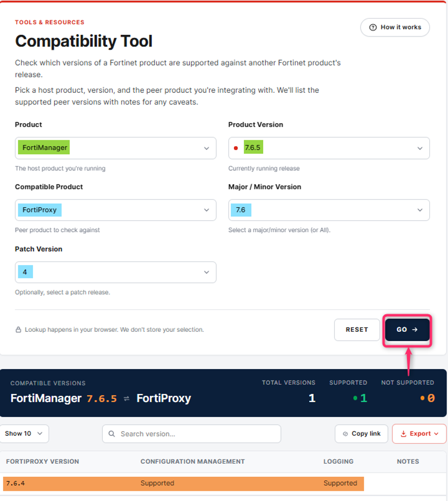
Task: Open the Show 10 rows selector
Action: coord(24,433)
